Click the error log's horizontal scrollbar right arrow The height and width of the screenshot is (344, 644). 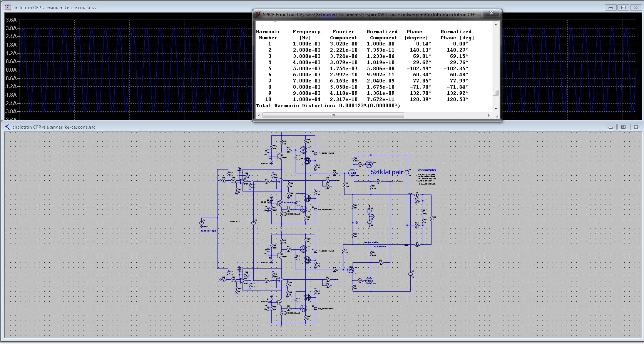489,115
